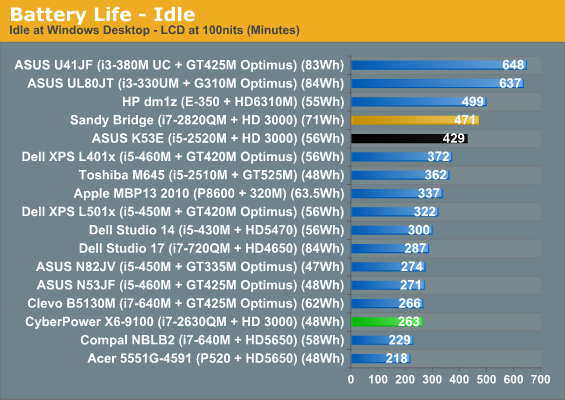Click the 274 bar value
Image resolution: width=565 pixels, height=400 pixels.
(x=412, y=267)
